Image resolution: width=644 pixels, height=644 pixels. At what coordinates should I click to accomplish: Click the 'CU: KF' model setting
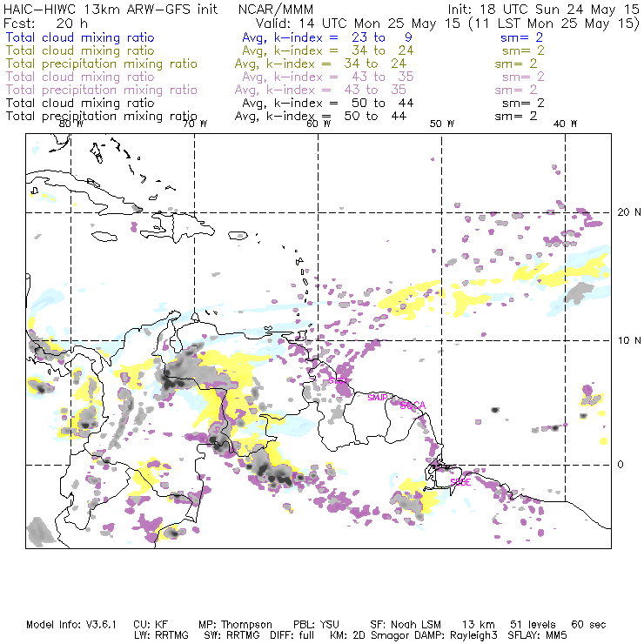point(151,625)
